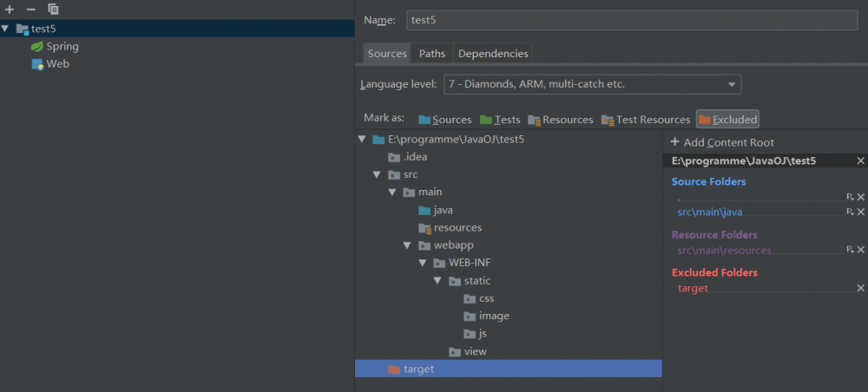The image size is (868, 392).
Task: Remove content root E:\programme\JavaOJ\test5
Action: click(x=861, y=160)
